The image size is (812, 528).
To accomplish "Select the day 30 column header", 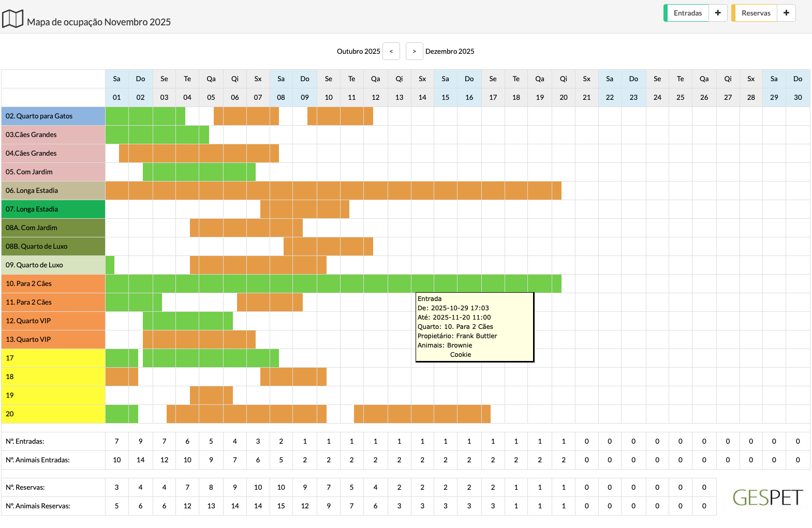I will coord(798,97).
